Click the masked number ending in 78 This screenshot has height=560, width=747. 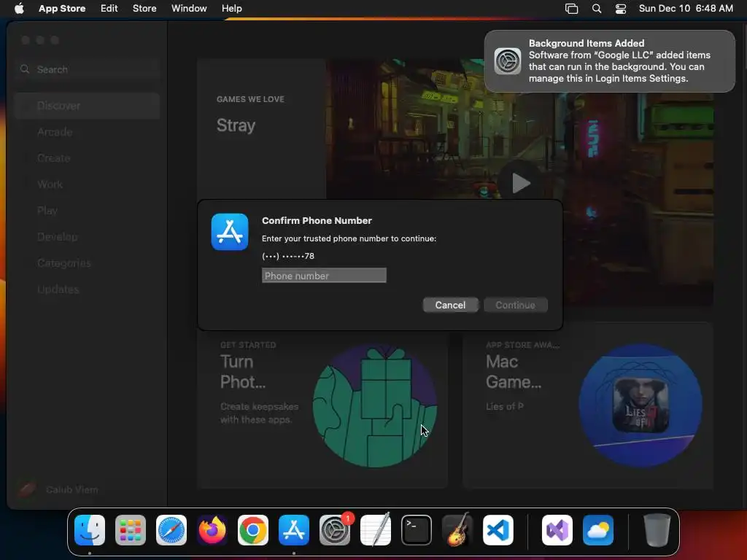coord(287,256)
